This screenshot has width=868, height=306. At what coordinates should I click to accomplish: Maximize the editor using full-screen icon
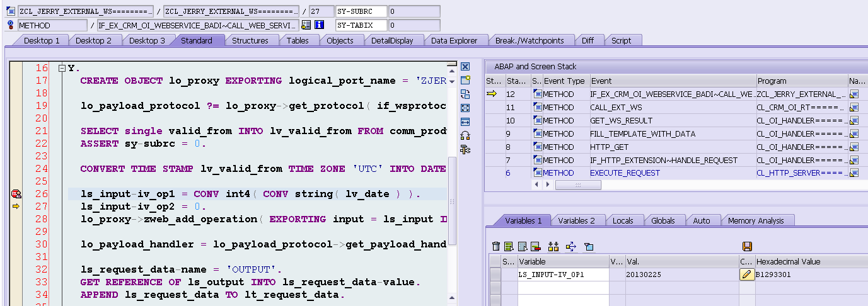click(x=465, y=108)
